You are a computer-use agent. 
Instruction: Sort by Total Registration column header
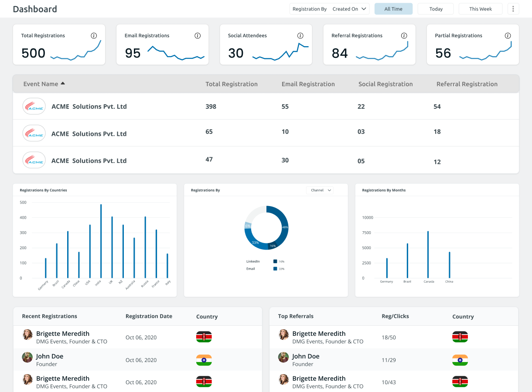point(232,84)
